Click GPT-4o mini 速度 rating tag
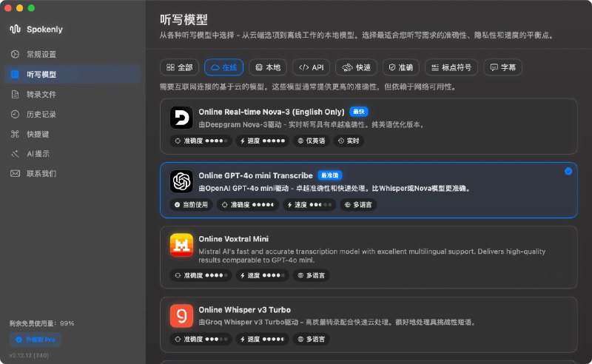 click(x=309, y=205)
